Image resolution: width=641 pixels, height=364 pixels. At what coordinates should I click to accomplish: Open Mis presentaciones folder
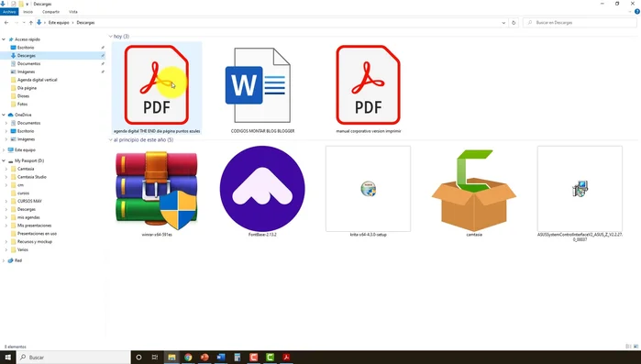pyautogui.click(x=34, y=226)
